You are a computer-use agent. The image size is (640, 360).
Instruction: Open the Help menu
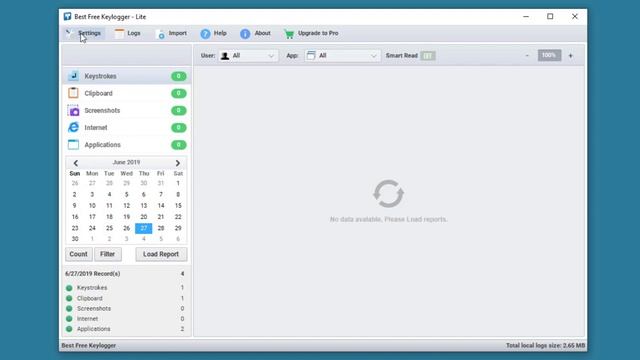click(213, 33)
